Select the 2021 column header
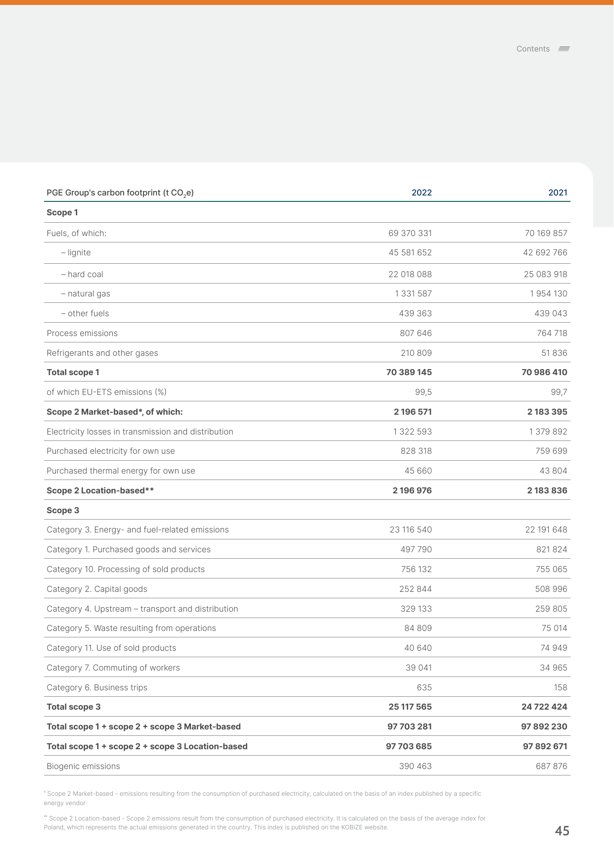The image size is (614, 868). click(558, 193)
